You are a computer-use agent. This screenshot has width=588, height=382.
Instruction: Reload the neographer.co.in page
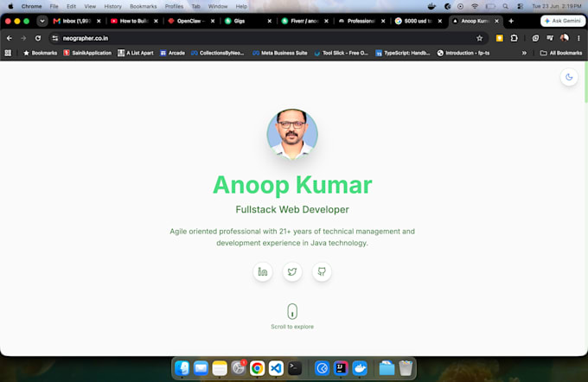[x=38, y=38]
